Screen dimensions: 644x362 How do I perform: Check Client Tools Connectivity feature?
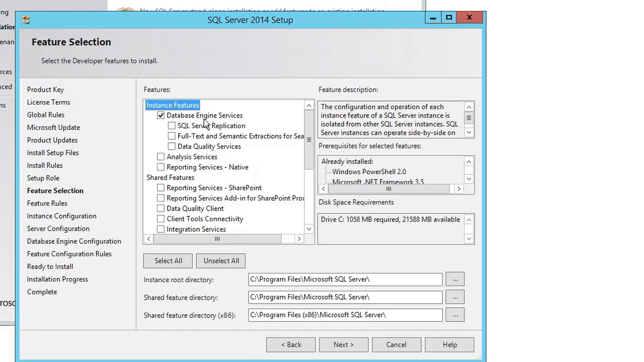coord(160,219)
